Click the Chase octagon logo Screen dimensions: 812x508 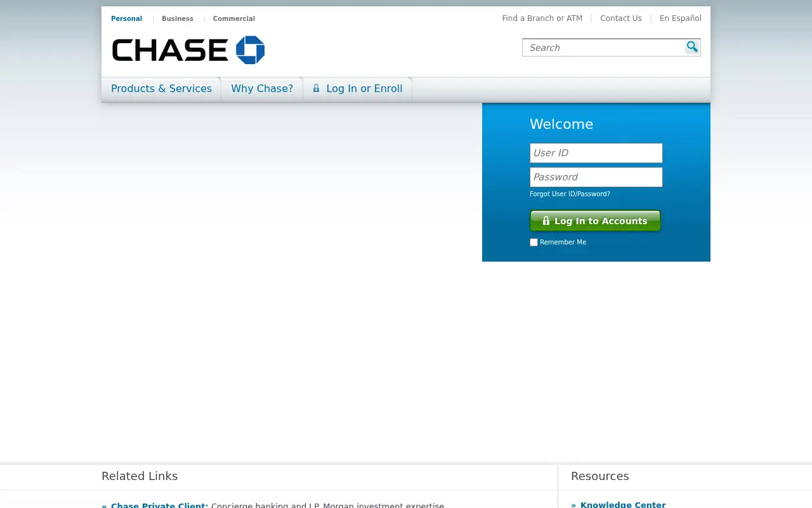251,50
